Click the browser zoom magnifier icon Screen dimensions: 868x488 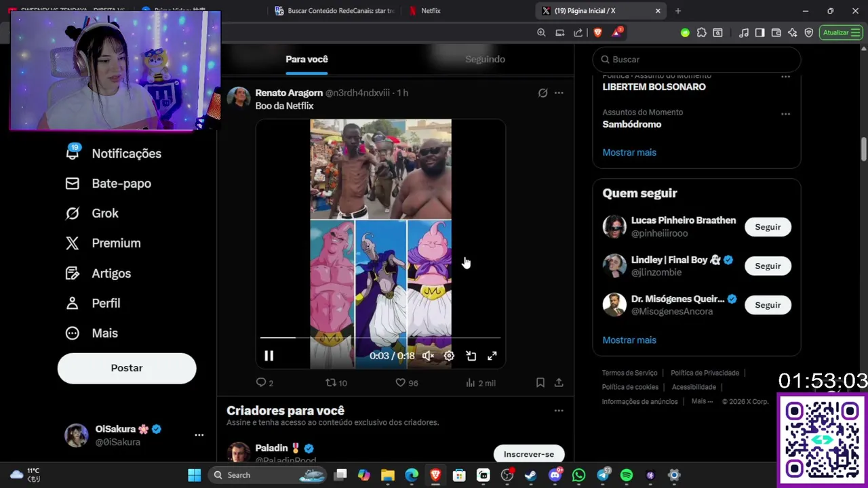tap(541, 33)
